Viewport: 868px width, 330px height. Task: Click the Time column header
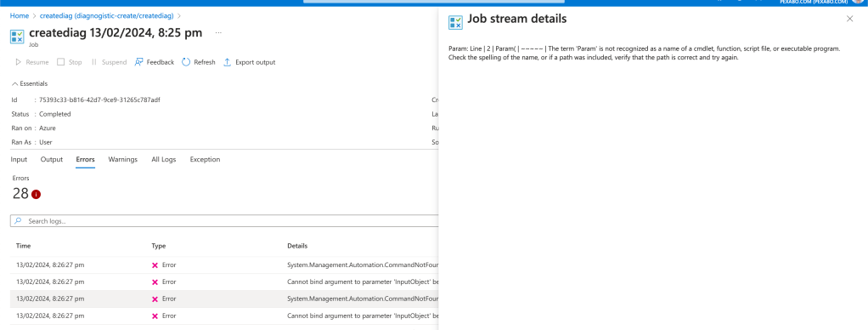pyautogui.click(x=23, y=246)
